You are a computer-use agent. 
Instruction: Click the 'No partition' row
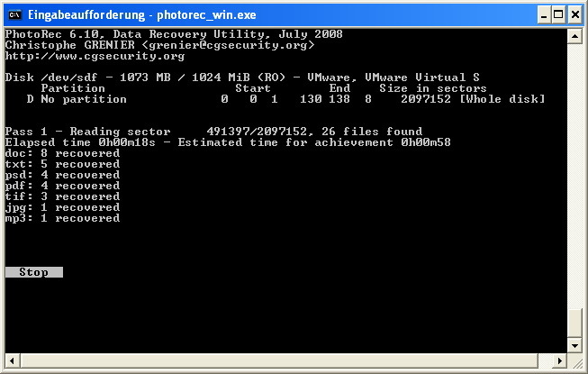pyautogui.click(x=285, y=99)
